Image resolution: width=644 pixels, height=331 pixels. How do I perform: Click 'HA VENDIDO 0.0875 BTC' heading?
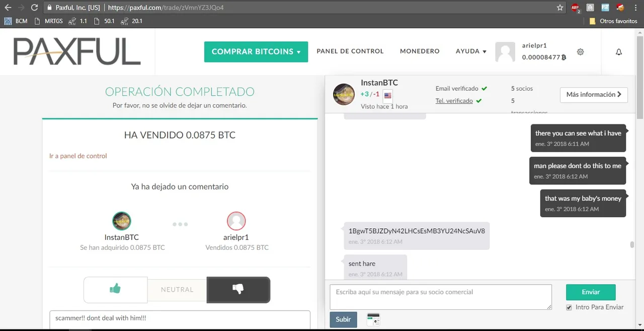180,136
